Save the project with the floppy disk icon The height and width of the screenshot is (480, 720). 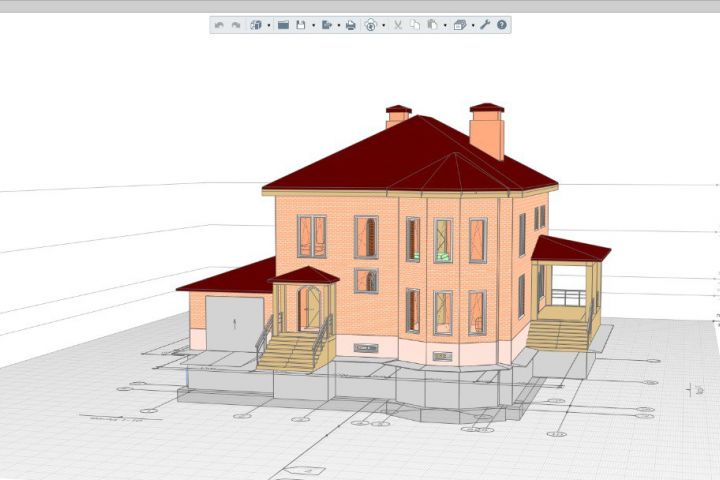pos(301,25)
